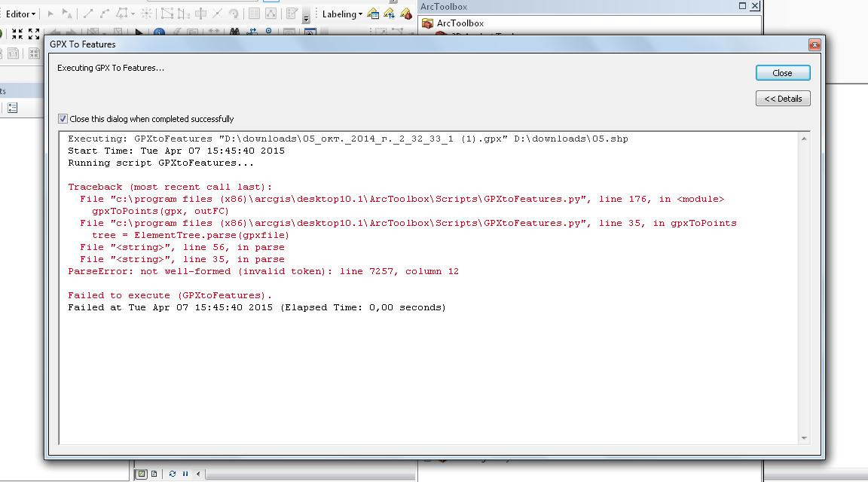
Task: Select the Edit Annotation tool
Action: pos(66,14)
